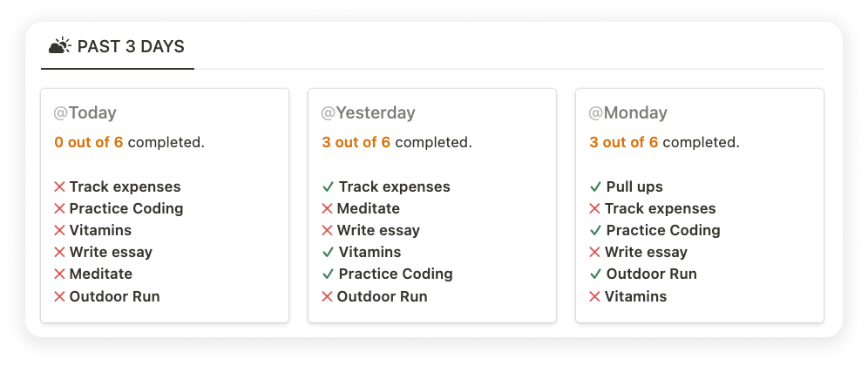Select the PAST 3 DAYS tab
868x366 pixels.
(x=117, y=46)
